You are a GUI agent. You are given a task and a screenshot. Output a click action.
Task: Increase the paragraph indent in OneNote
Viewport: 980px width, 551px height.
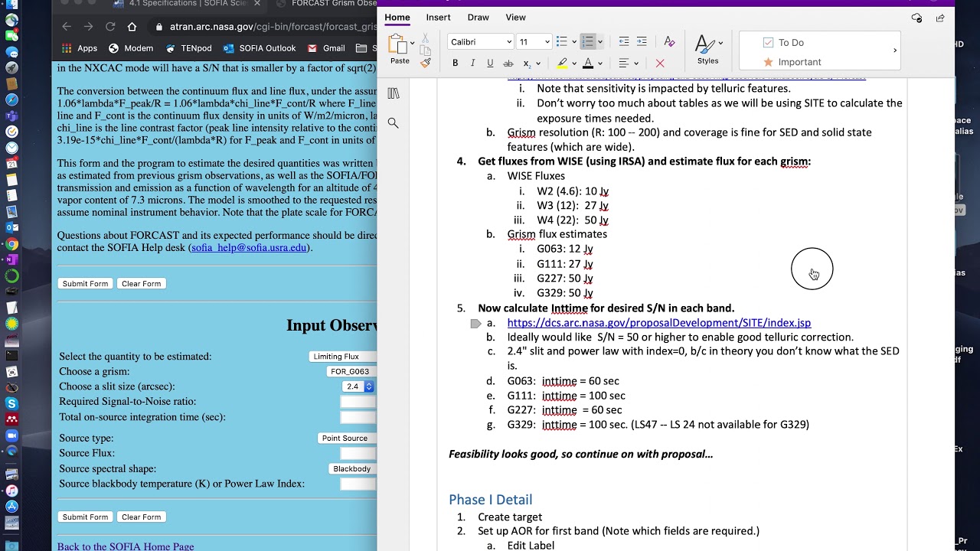pyautogui.click(x=642, y=41)
